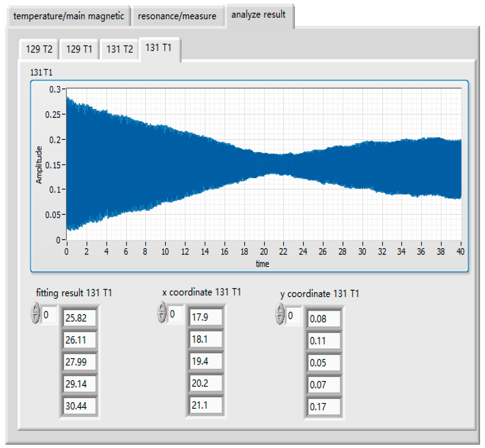
Task: Click the Amplitude axis label on the graph
Action: pos(39,165)
